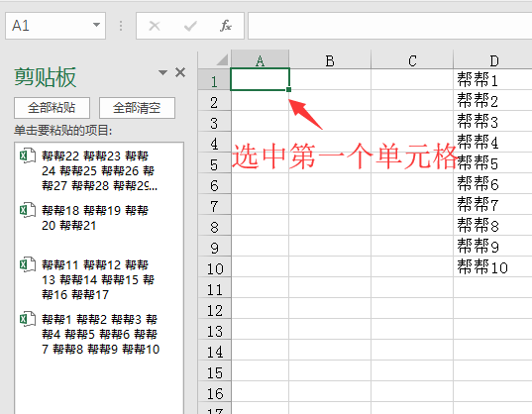Image resolution: width=532 pixels, height=414 pixels.
Task: Paste clipboard item starting 帮帮18 帮帮19
Action: tap(99, 218)
